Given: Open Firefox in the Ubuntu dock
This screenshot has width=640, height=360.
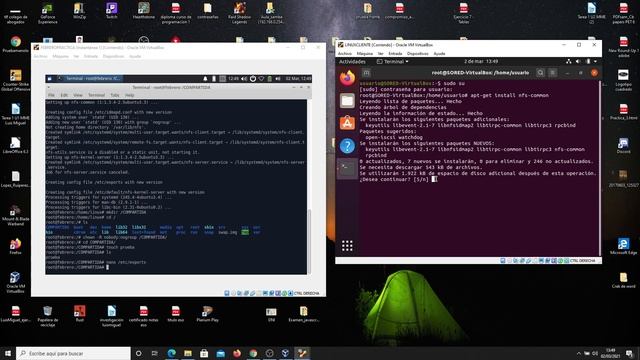Looking at the screenshot, I should click(347, 78).
